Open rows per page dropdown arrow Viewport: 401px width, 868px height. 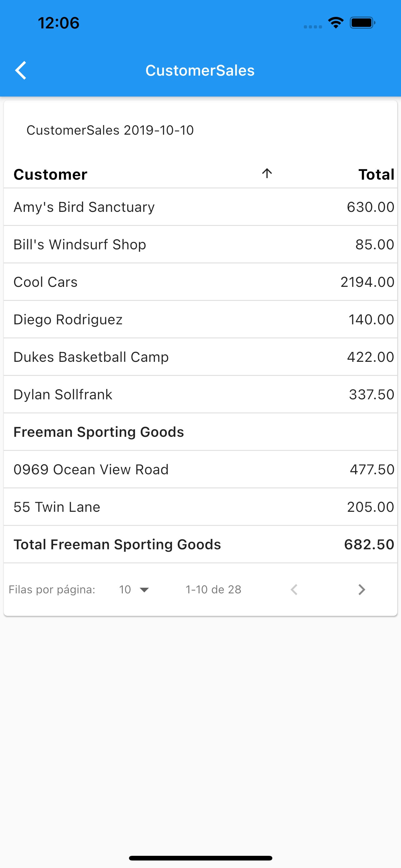144,590
